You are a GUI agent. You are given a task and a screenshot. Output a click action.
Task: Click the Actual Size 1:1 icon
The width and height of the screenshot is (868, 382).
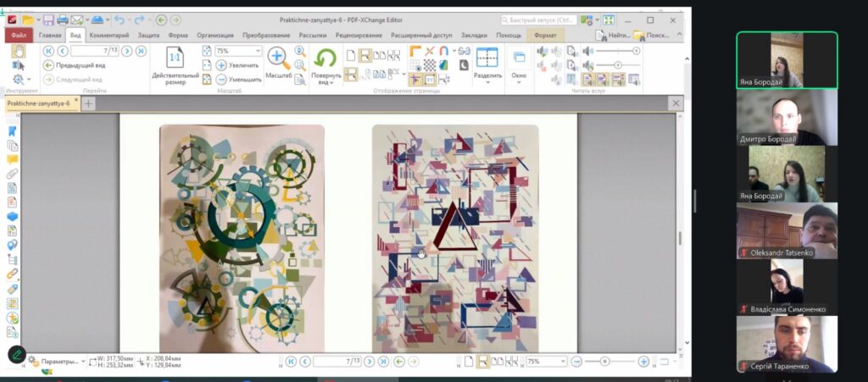tap(175, 58)
